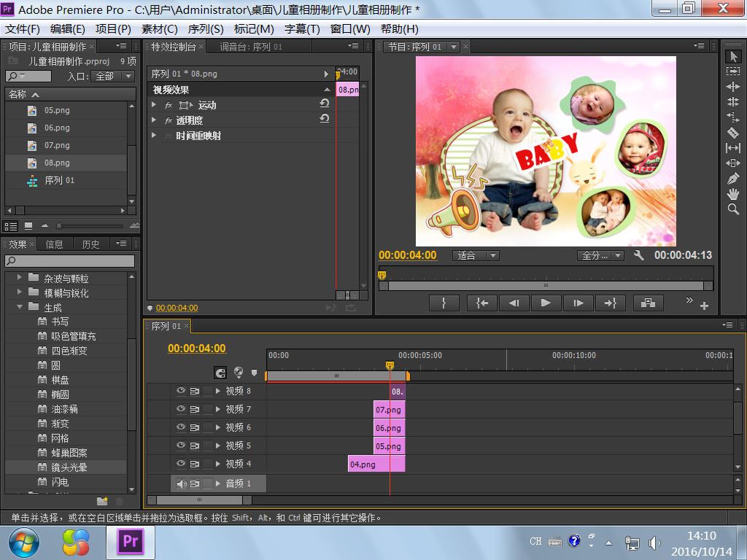Select the Razor tool in the tools panel

733,133
